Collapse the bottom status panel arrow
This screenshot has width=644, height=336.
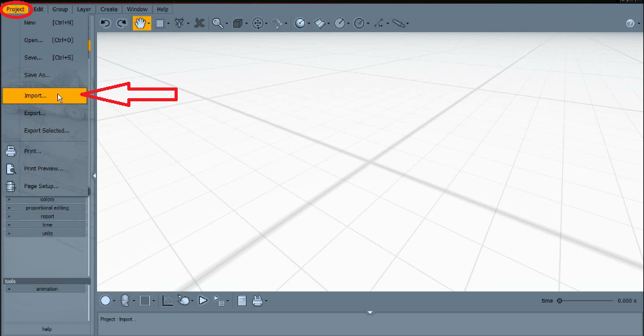tap(370, 312)
